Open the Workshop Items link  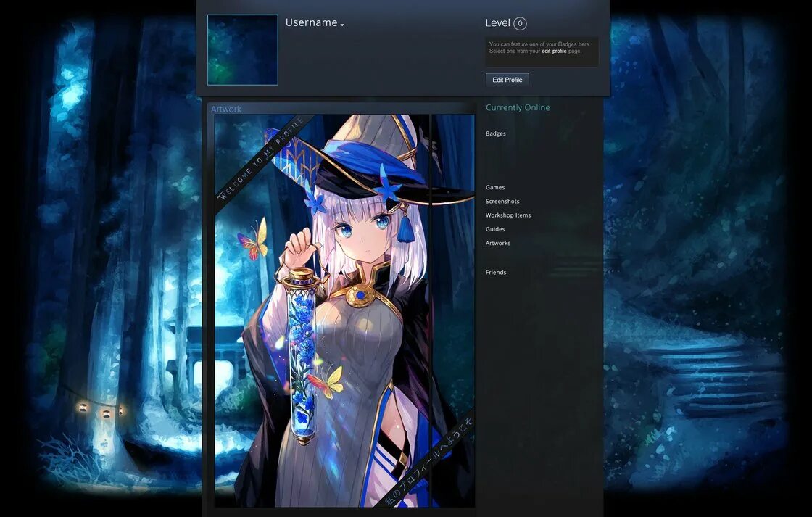tap(508, 215)
